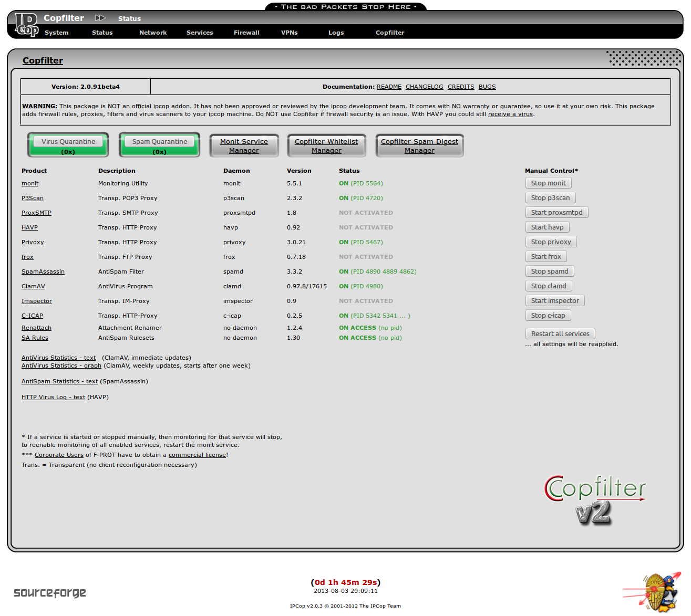Stop the monit service
The height and width of the screenshot is (616, 691).
[548, 183]
